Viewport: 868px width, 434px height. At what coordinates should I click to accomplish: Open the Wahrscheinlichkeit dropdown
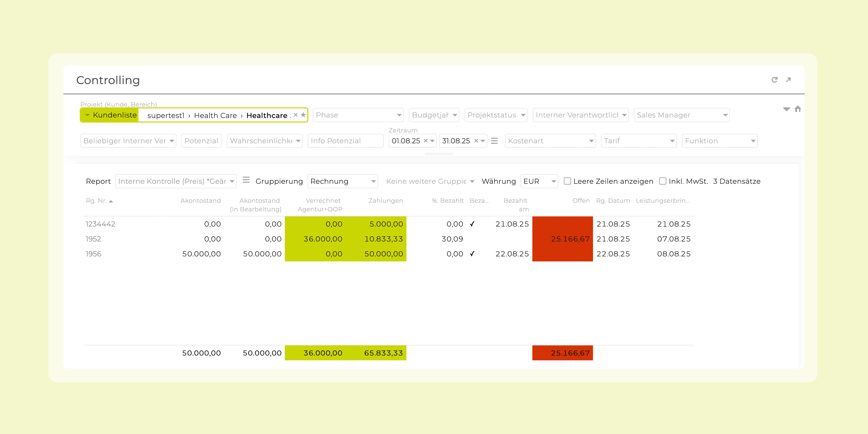pyautogui.click(x=265, y=141)
